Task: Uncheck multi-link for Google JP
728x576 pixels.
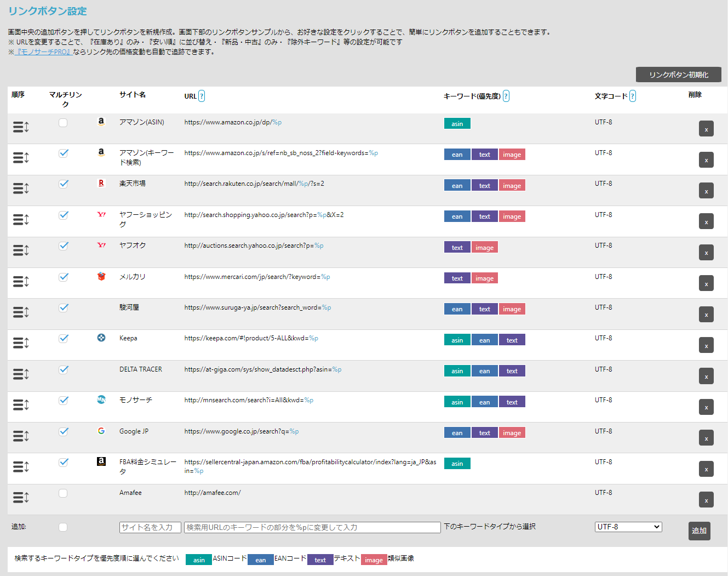Action: point(63,432)
